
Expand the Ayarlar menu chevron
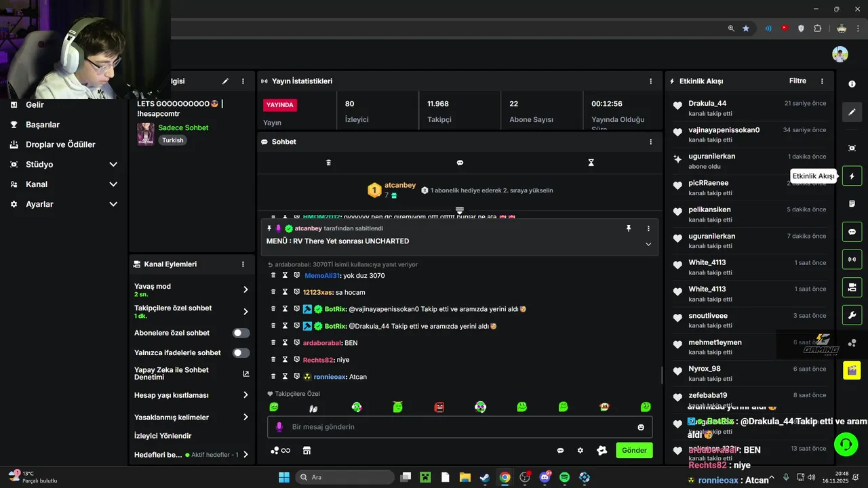pyautogui.click(x=113, y=204)
